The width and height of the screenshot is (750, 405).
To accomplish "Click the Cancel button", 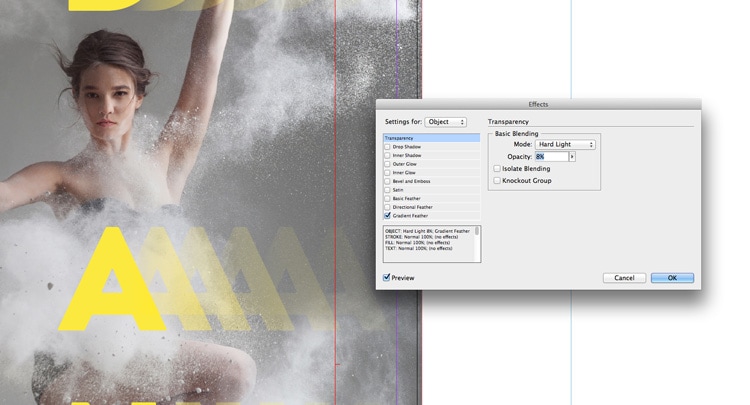I will click(624, 278).
